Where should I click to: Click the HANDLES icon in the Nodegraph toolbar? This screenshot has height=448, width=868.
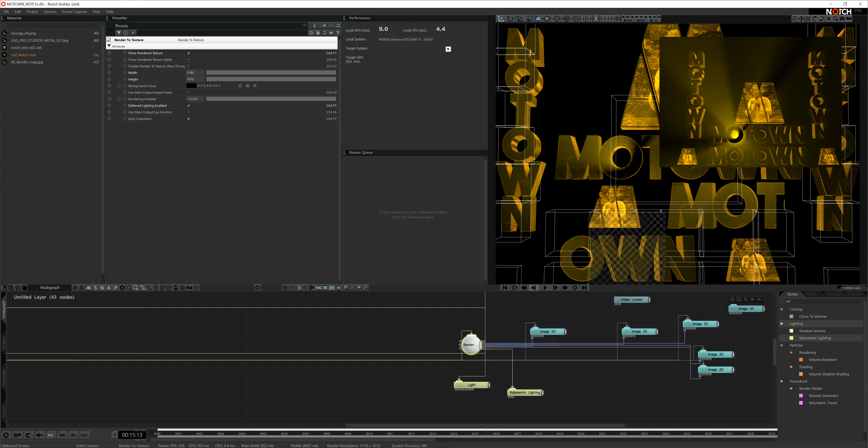[332, 288]
